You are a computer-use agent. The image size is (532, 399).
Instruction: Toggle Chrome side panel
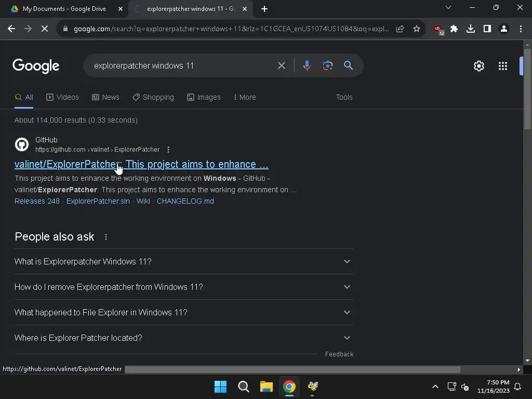coord(487,29)
